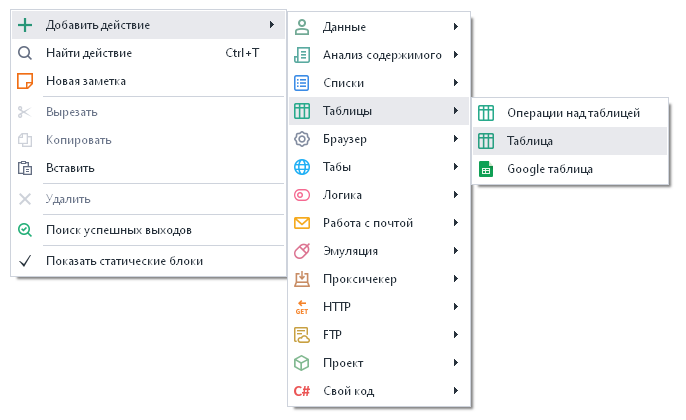This screenshot has height=420, width=686.
Task: Click Вставить in the context menu
Action: click(70, 168)
